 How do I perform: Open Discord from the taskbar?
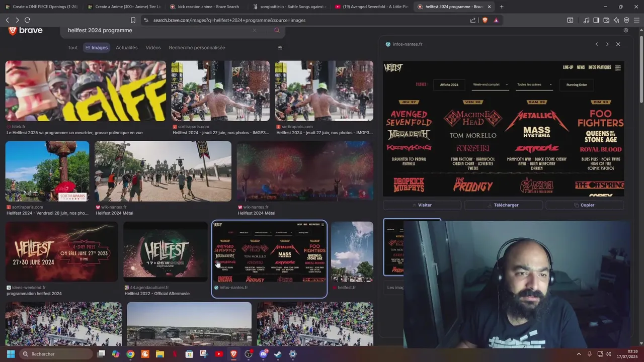[263, 354]
